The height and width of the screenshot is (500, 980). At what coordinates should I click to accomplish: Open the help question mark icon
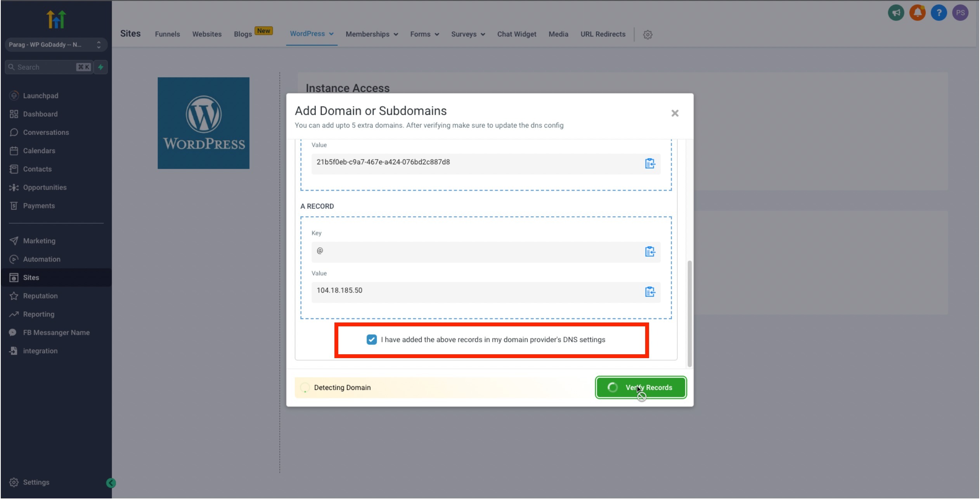938,13
